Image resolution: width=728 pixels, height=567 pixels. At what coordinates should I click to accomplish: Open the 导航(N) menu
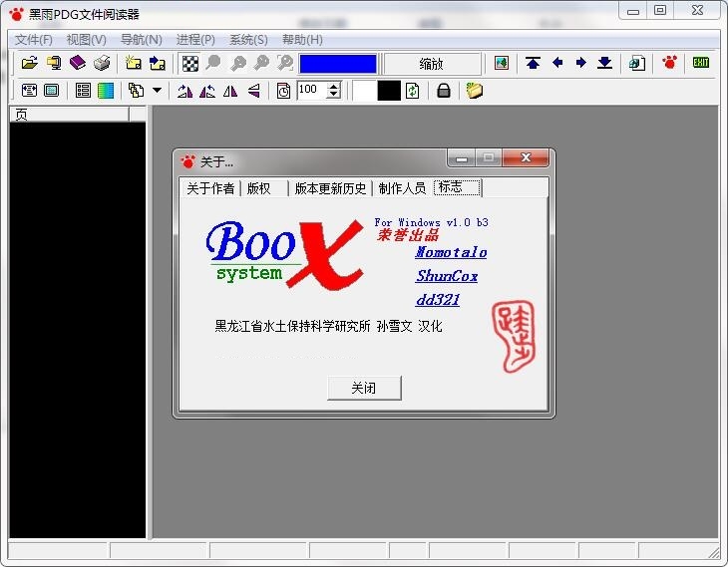(x=142, y=40)
